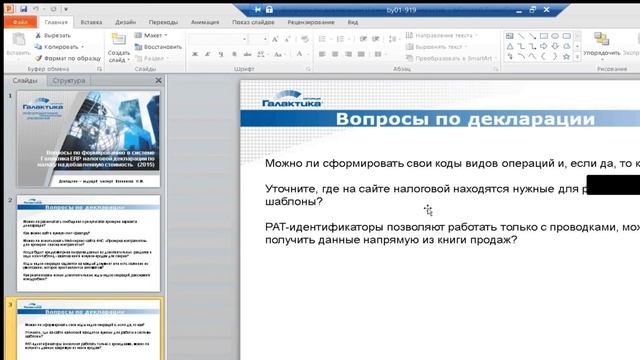Open the Абзац dialog launcher
The height and width of the screenshot is (360, 640).
(495, 69)
